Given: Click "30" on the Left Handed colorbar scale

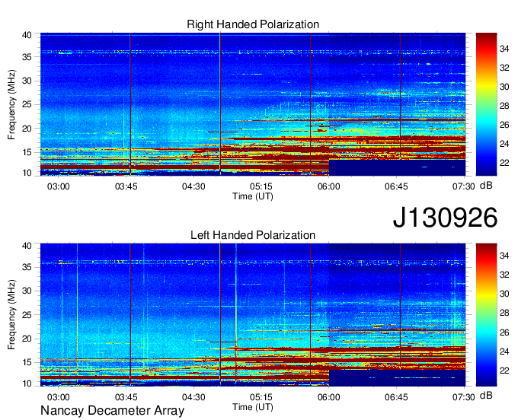Looking at the screenshot, I should (504, 294).
